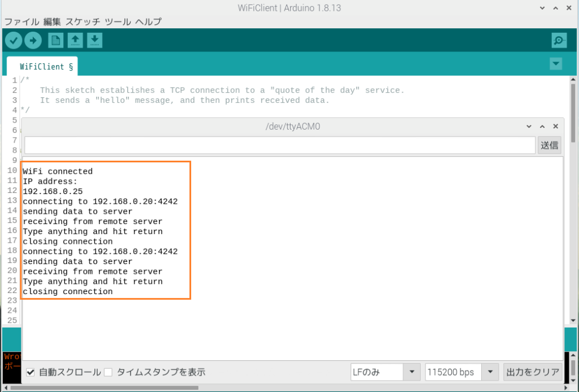Open the Serial Monitor magnifier icon
The width and height of the screenshot is (579, 392).
[559, 40]
